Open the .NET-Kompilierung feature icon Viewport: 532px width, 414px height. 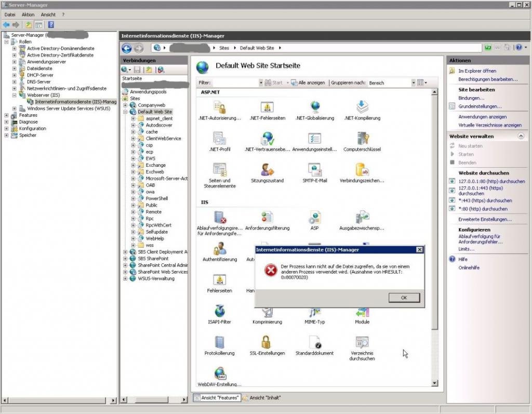point(362,107)
